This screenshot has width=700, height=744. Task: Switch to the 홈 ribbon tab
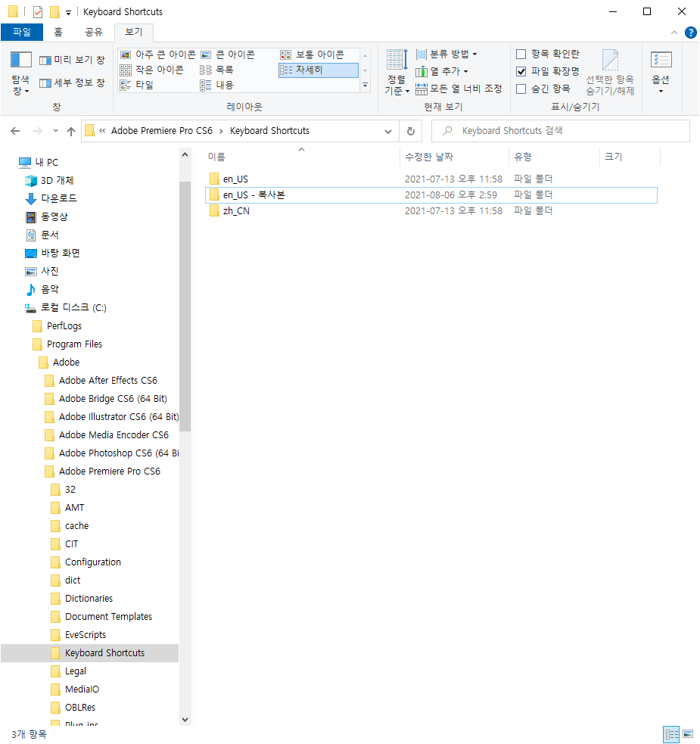(58, 32)
